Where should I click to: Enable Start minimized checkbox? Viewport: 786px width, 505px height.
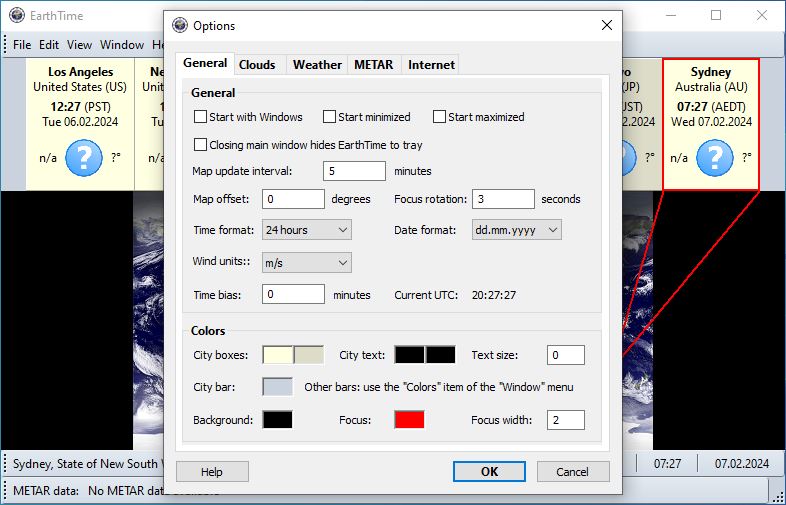click(329, 117)
